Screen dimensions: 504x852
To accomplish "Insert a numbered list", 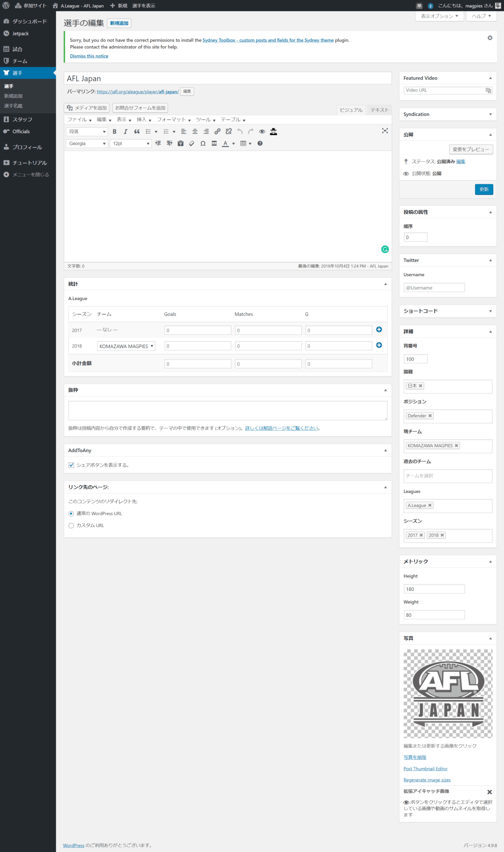I will tap(166, 132).
